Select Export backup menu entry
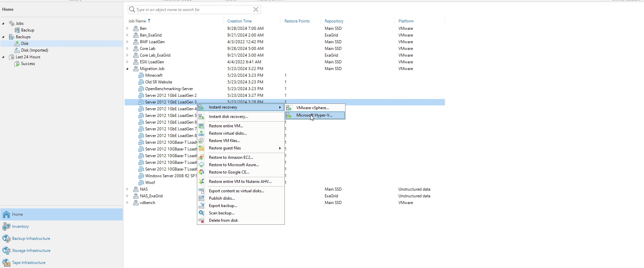 241,206
